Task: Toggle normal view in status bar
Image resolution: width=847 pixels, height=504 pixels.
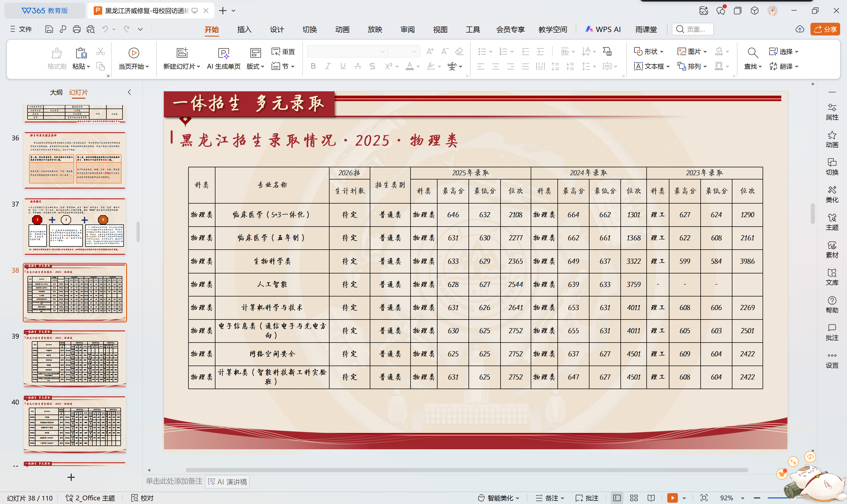Action: tap(617, 498)
